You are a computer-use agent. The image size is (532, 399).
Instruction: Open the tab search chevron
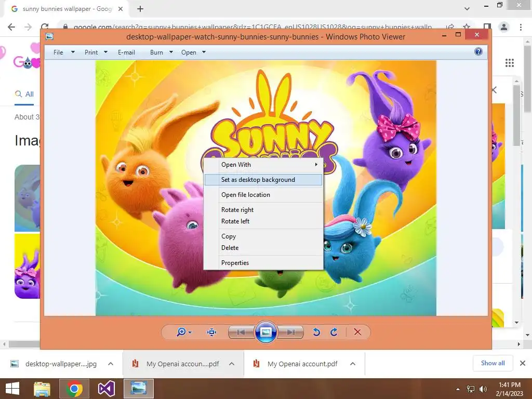[x=467, y=9]
